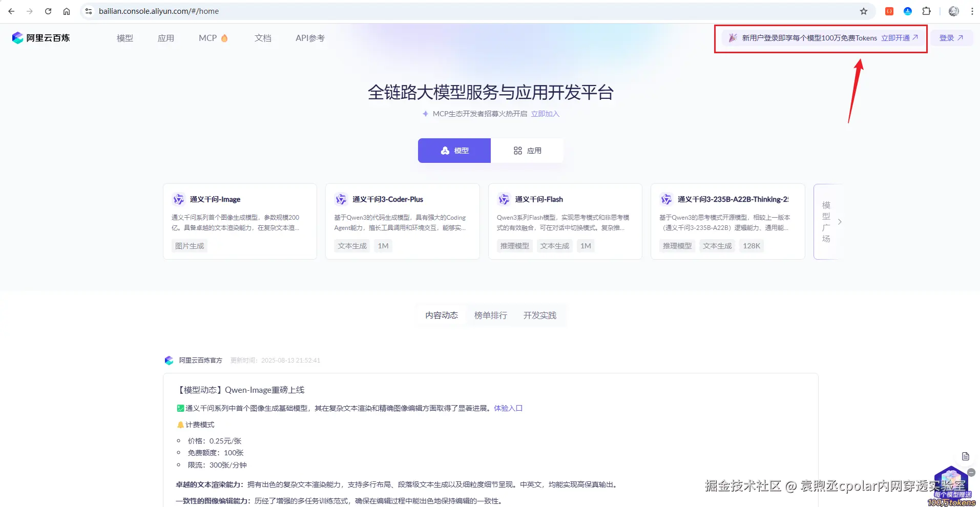The height and width of the screenshot is (507, 980).
Task: Click the party popper icon in promo banner
Action: click(x=733, y=38)
